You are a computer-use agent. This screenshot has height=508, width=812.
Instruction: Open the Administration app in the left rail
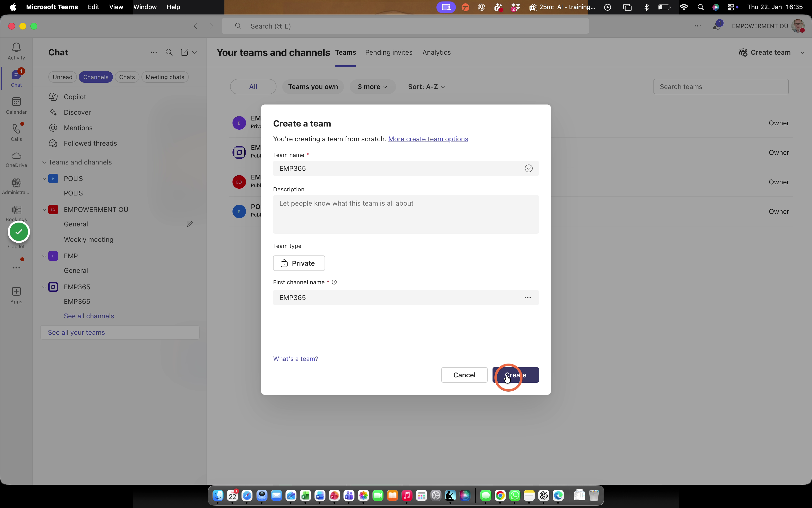(x=16, y=187)
